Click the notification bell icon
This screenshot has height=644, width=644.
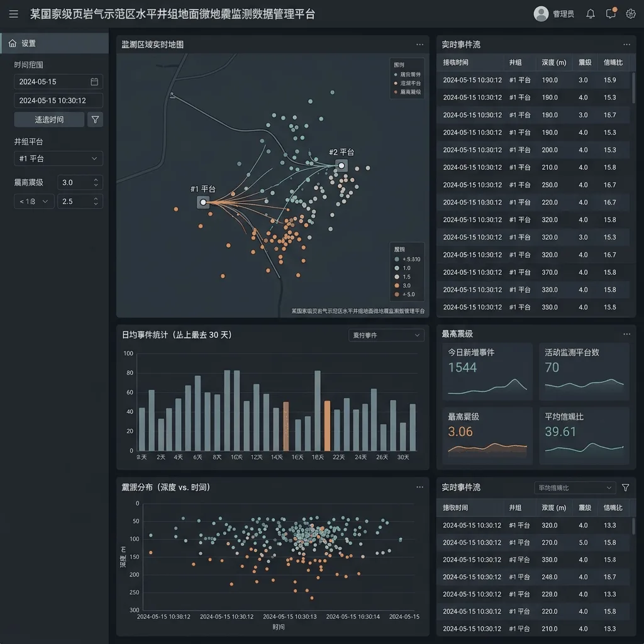[x=590, y=14]
